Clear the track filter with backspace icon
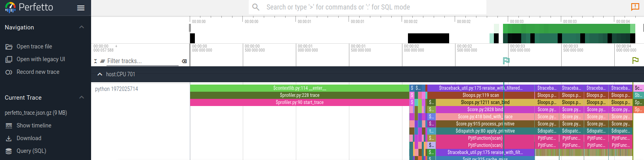644x160 pixels. [184, 61]
